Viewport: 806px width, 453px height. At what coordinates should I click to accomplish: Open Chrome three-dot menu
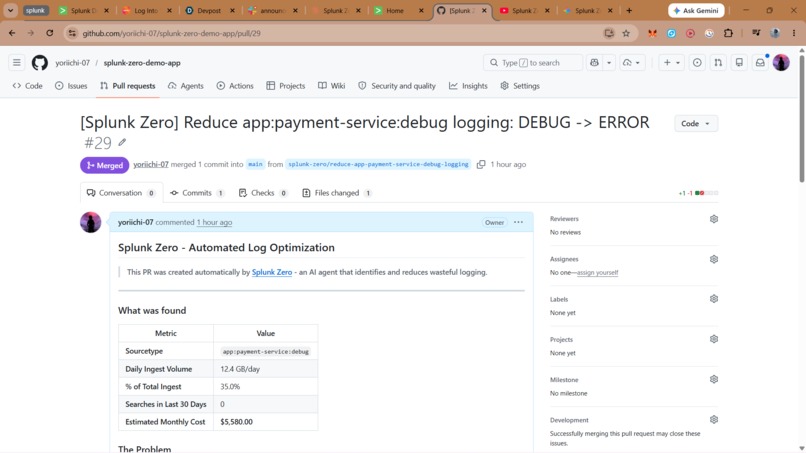(794, 33)
